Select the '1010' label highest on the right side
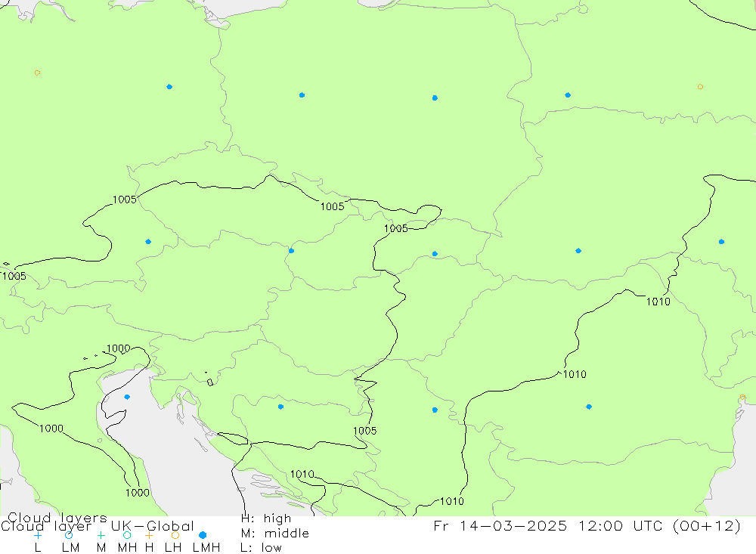Image resolution: width=756 pixels, height=554 pixels. point(658,302)
